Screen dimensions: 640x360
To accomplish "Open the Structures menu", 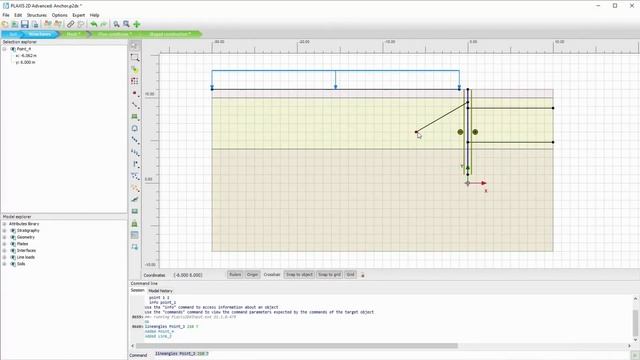I will pyautogui.click(x=37, y=15).
